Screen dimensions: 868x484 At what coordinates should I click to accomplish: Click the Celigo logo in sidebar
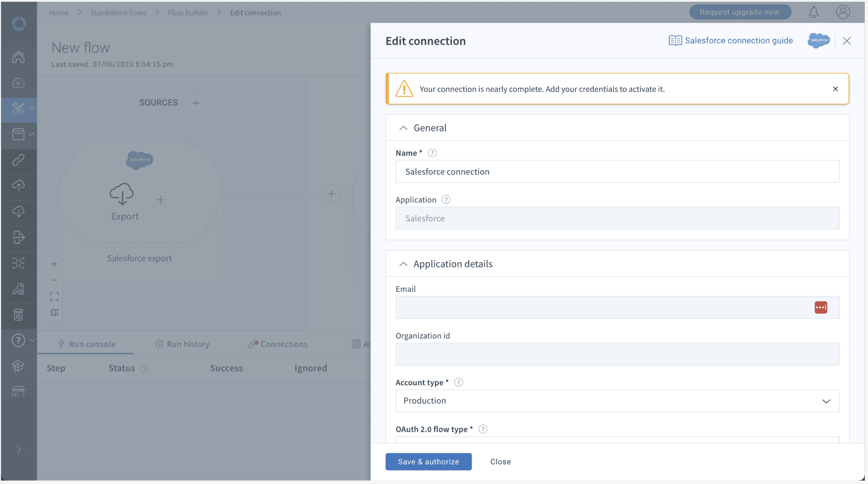point(19,23)
